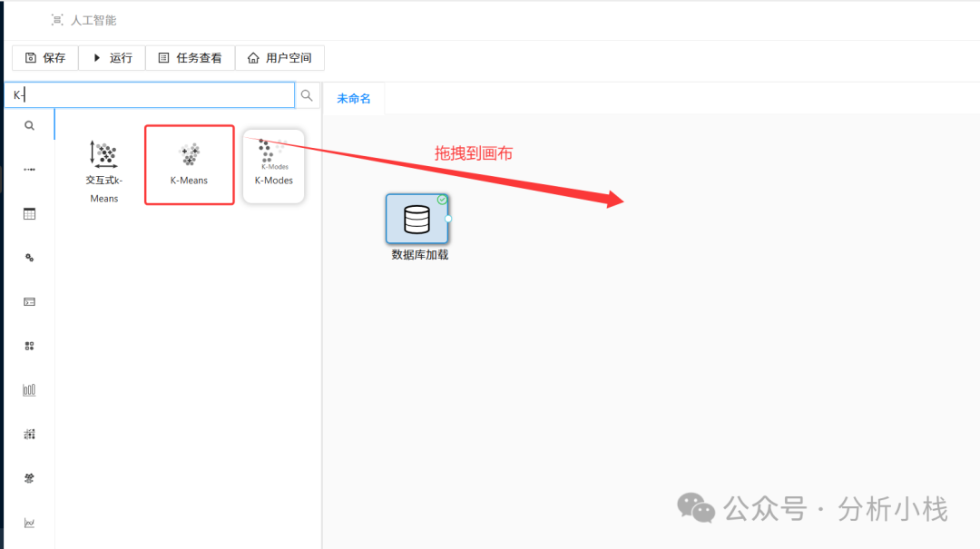Open the scatter grid category icon in sidebar
Screen dimensions: 980x549
(x=29, y=434)
